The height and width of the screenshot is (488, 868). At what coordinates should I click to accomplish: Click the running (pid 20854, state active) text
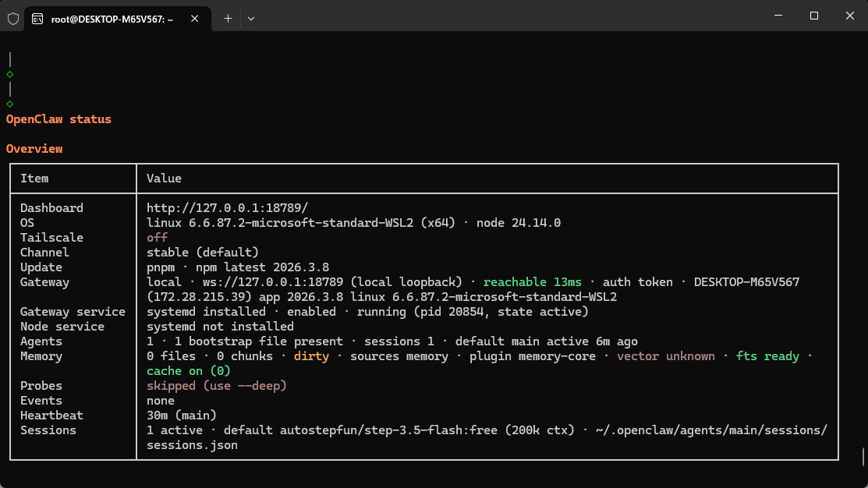pyautogui.click(x=473, y=312)
